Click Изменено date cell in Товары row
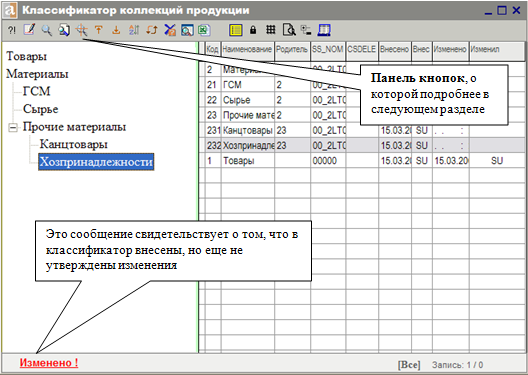Screen dimensions: 528x375 pos(451,161)
